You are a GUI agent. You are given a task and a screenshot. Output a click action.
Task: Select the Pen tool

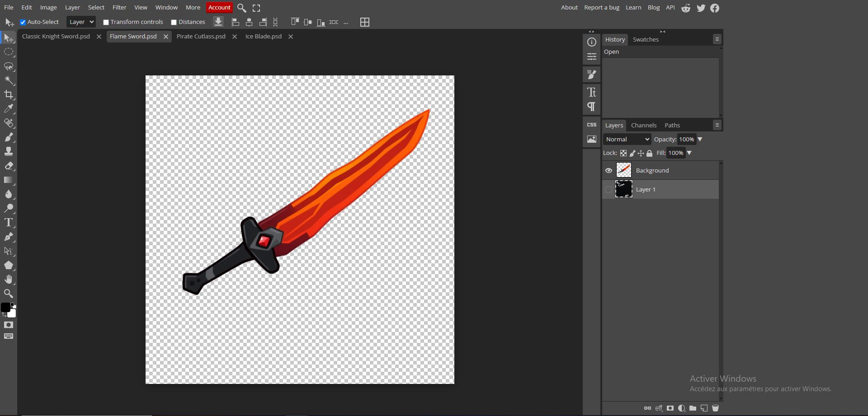pos(9,237)
